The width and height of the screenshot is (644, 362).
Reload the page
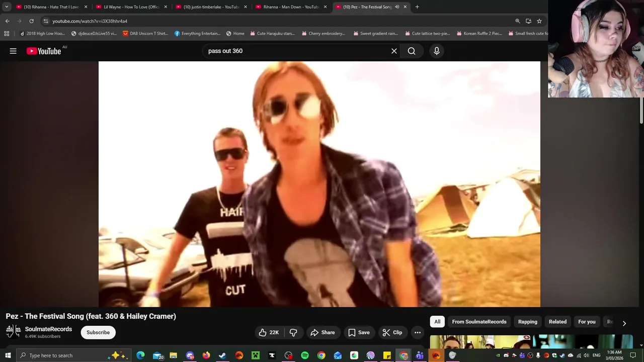coord(31,21)
